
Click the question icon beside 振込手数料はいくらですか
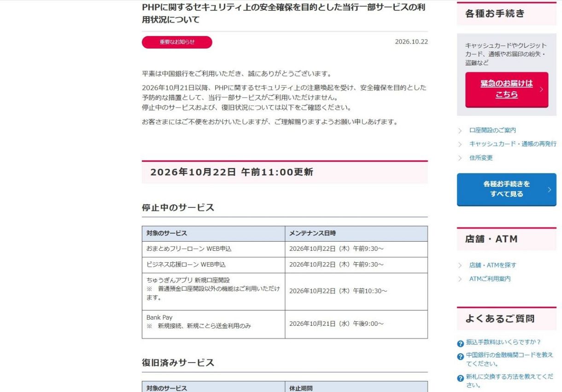(x=460, y=344)
